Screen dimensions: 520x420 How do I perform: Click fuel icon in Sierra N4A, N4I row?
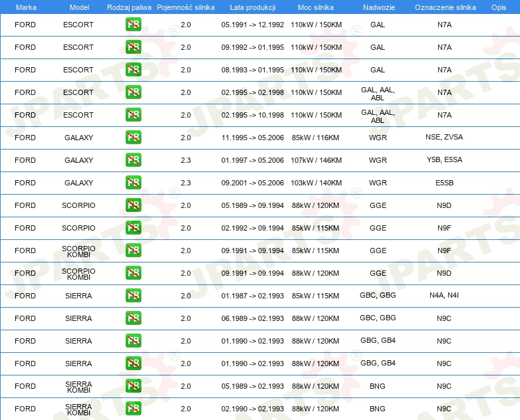(133, 295)
